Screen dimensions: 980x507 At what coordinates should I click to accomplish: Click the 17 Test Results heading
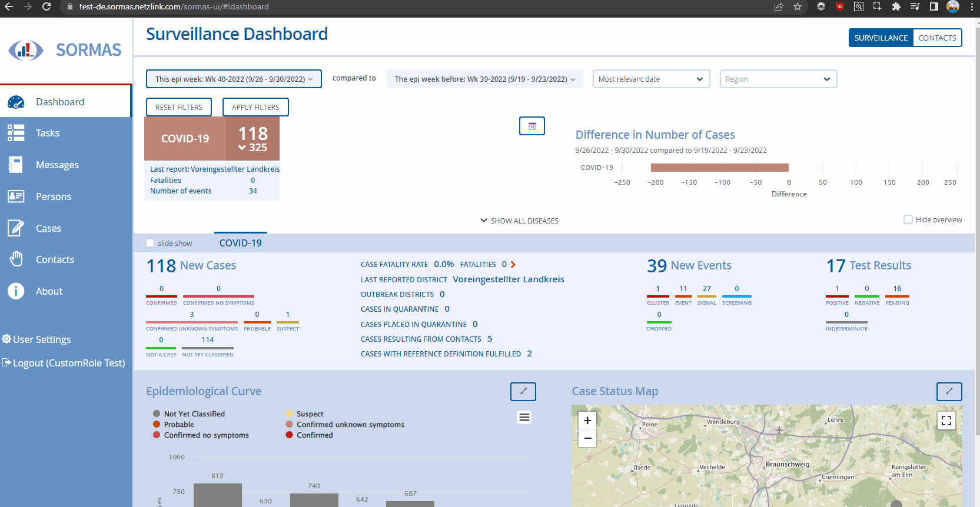(869, 266)
